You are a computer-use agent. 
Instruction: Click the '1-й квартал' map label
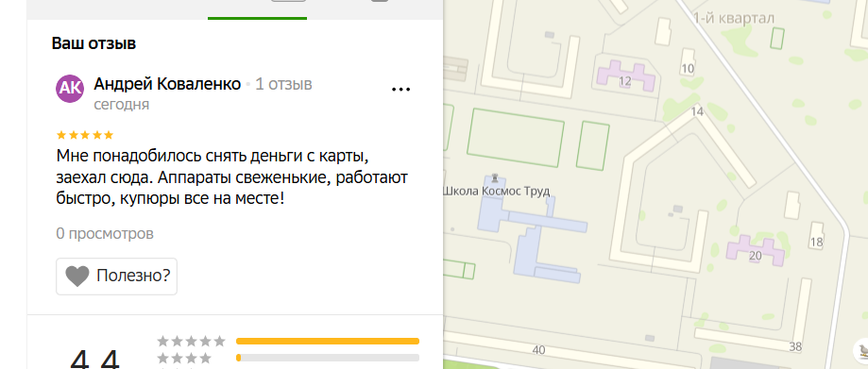tap(734, 18)
